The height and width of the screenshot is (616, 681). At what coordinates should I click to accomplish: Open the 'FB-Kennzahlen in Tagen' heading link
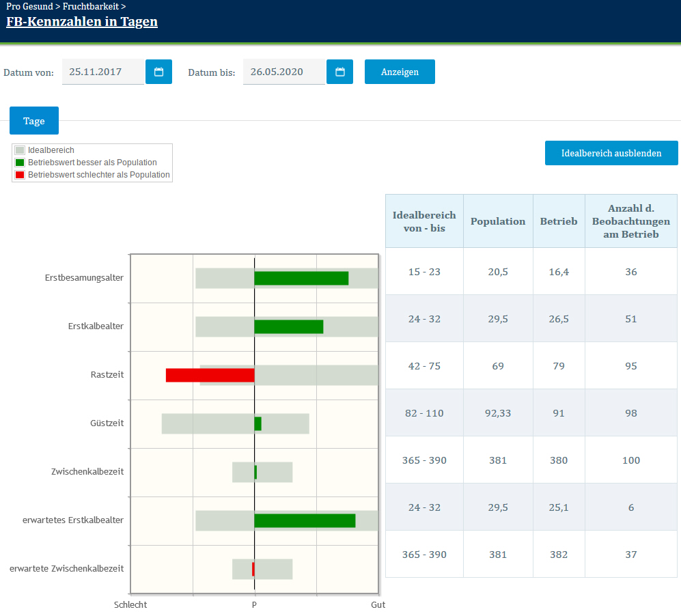click(x=82, y=21)
